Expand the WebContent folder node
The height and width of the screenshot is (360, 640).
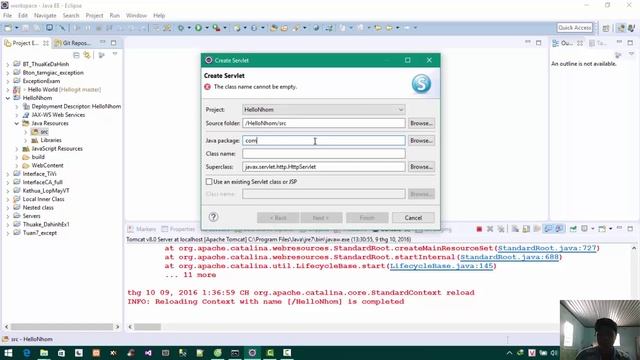point(17,166)
